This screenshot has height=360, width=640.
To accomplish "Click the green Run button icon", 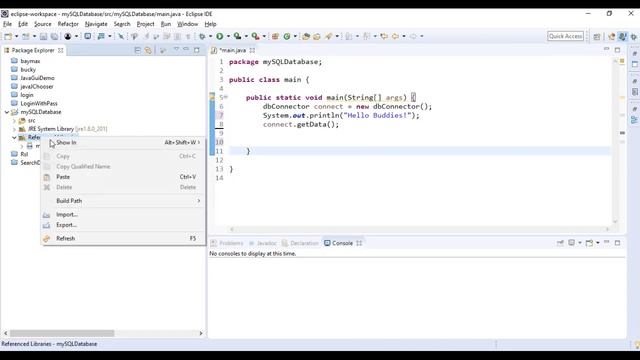I will pos(220,36).
